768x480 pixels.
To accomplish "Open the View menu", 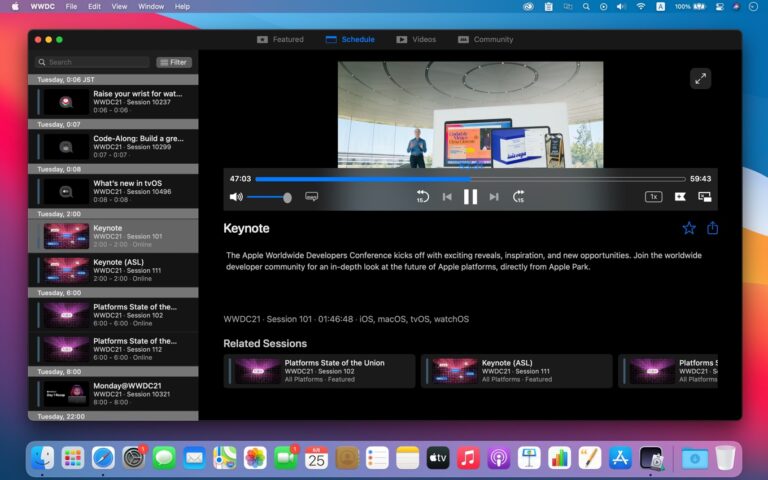I will point(119,6).
